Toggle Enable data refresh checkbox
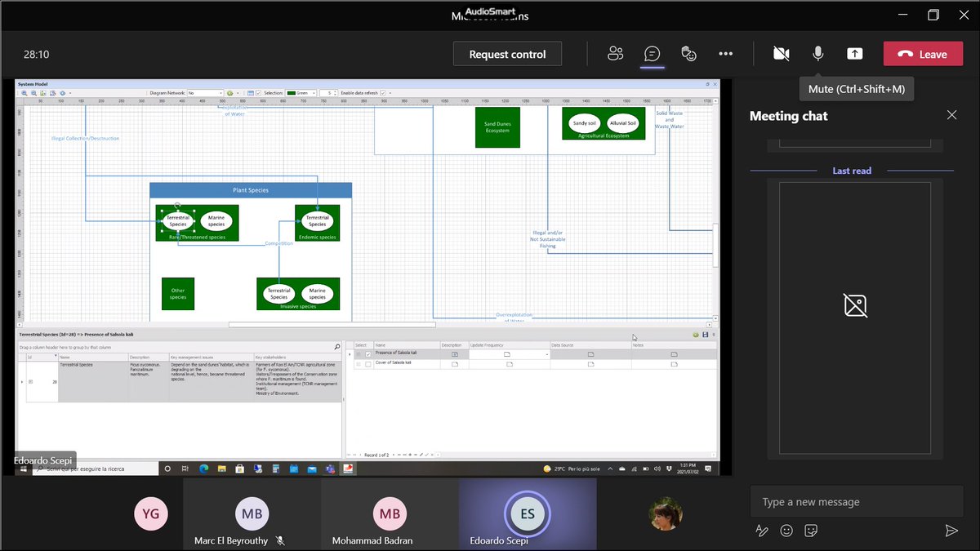 [382, 93]
